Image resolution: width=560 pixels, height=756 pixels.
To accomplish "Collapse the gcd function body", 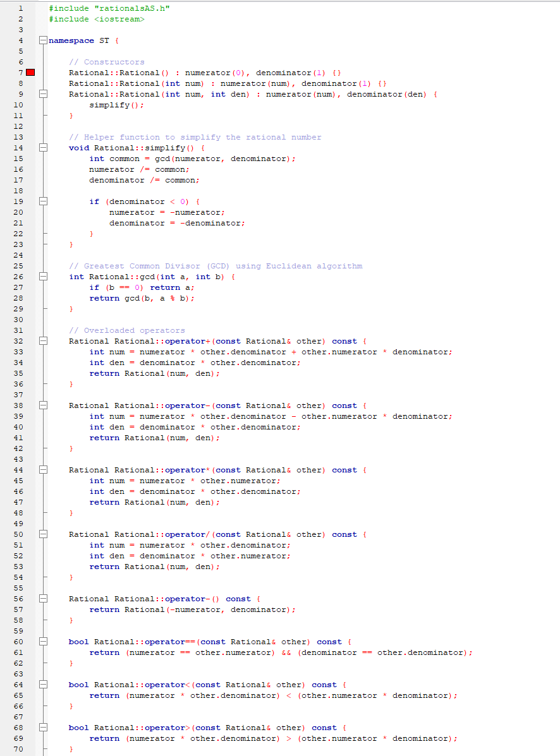I will click(x=42, y=277).
